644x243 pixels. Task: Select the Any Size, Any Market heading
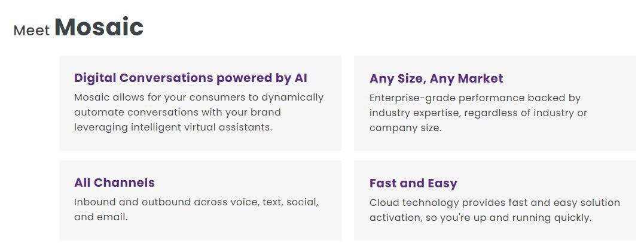click(x=436, y=78)
